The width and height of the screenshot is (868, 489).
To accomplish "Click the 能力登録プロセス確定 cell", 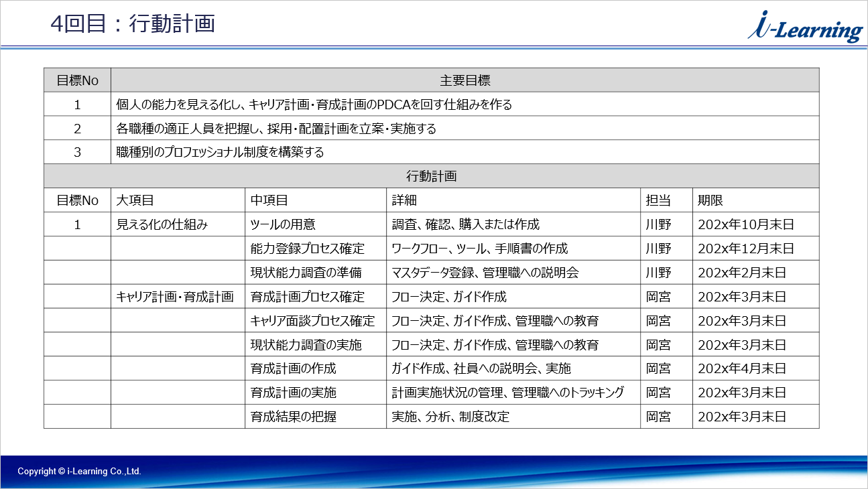I will (307, 249).
